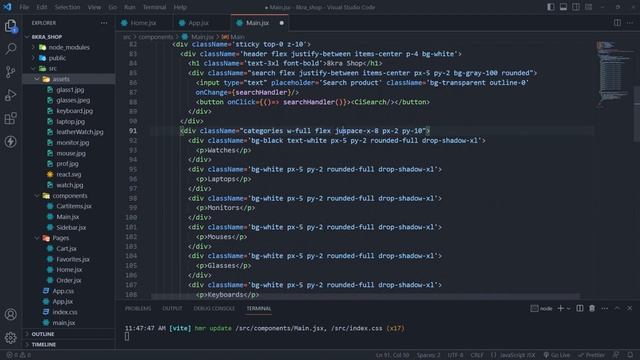The width and height of the screenshot is (640, 360).
Task: Open Customize Layout icon
Action: click(588, 7)
